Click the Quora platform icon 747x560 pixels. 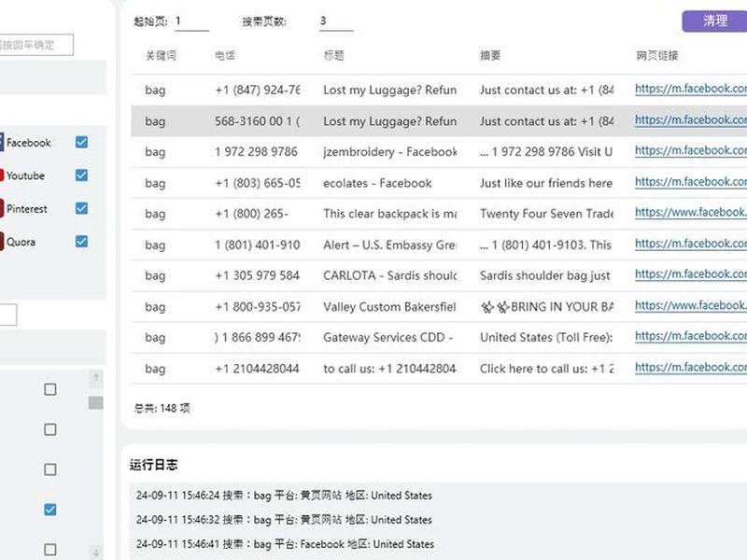(x=2, y=242)
